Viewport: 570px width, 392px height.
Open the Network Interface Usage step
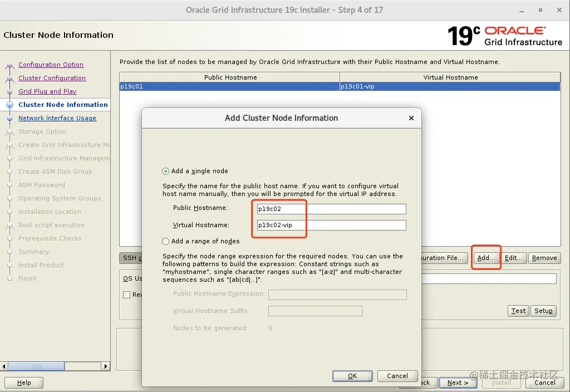[57, 118]
